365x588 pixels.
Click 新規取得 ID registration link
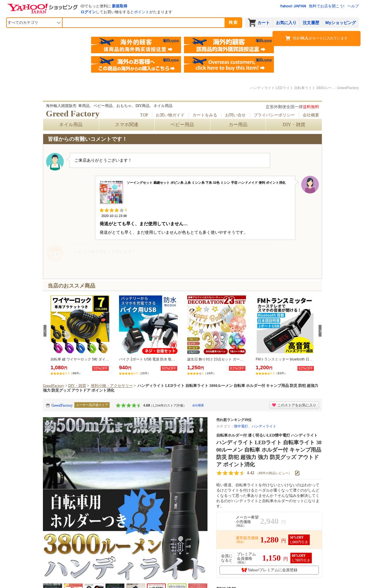click(120, 6)
